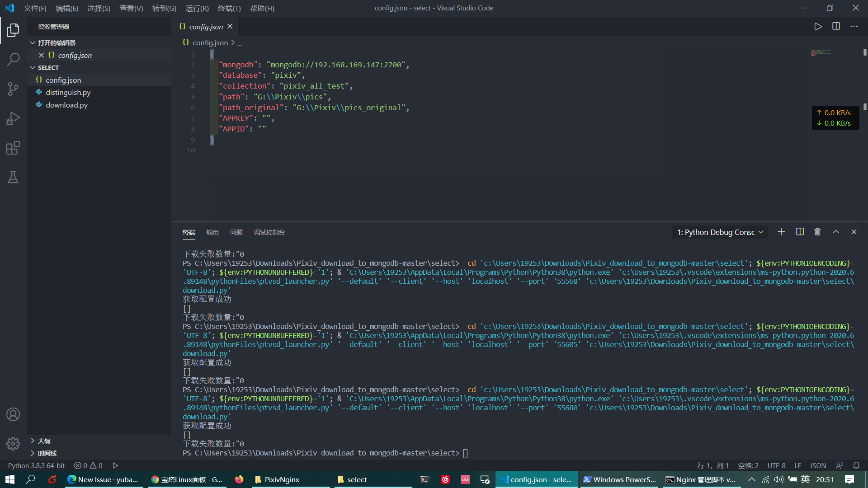The width and height of the screenshot is (868, 488).
Task: Click the editor minimap preview
Action: (821, 52)
